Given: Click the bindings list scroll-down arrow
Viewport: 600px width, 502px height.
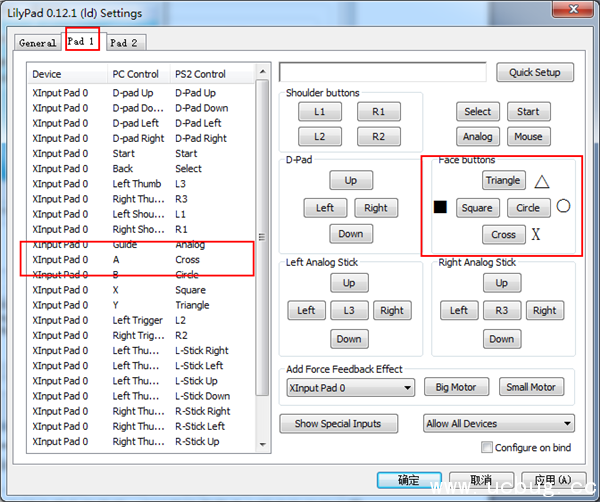Looking at the screenshot, I should click(262, 445).
